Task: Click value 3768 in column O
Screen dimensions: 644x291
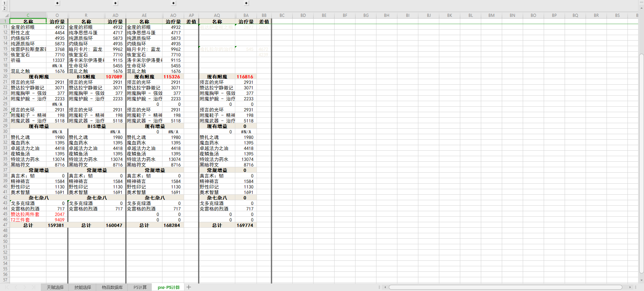Action: pyautogui.click(x=57, y=49)
